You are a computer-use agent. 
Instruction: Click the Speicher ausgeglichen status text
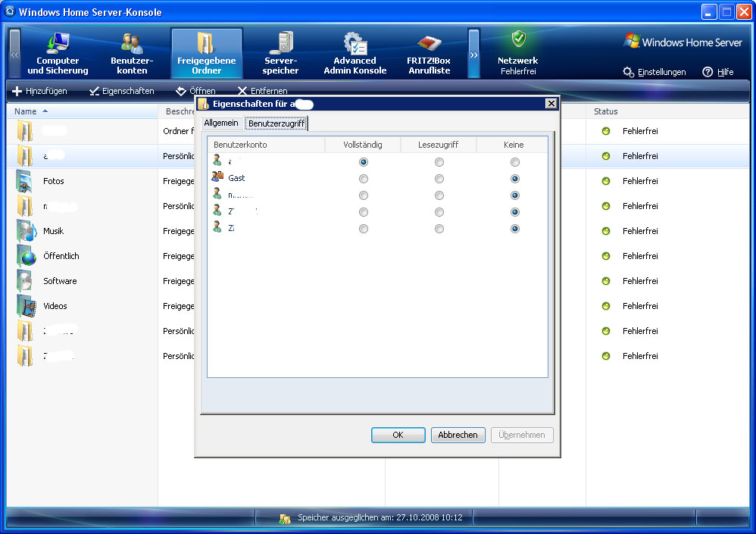pyautogui.click(x=380, y=517)
